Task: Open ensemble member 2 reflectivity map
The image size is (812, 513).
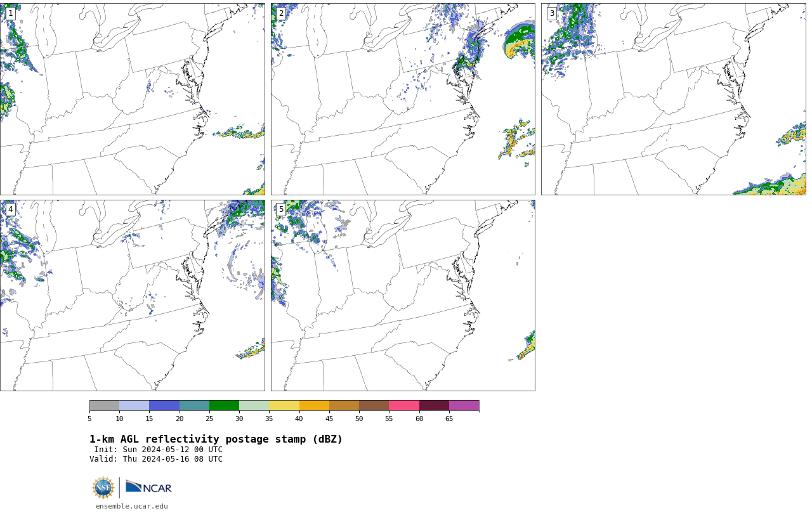Action: pos(403,99)
